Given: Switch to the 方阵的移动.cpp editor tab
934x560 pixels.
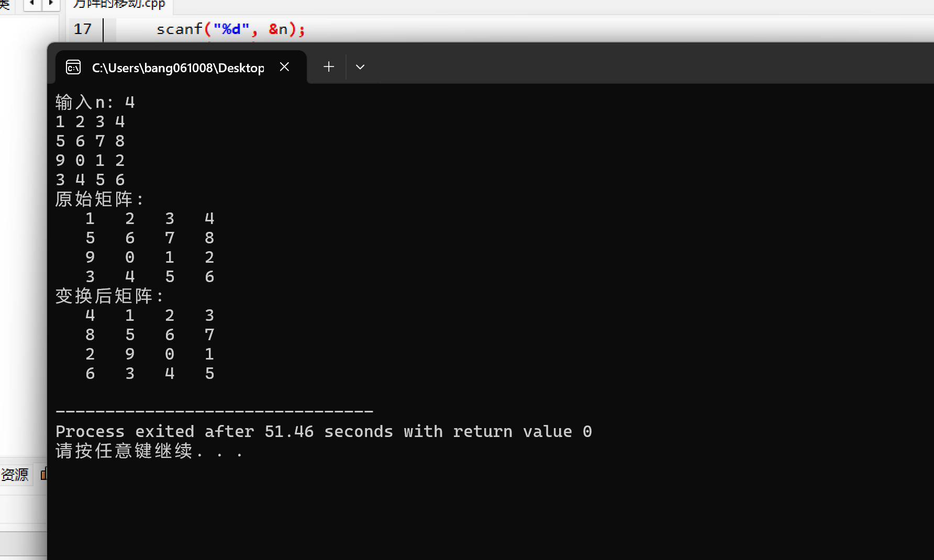Looking at the screenshot, I should [x=119, y=5].
